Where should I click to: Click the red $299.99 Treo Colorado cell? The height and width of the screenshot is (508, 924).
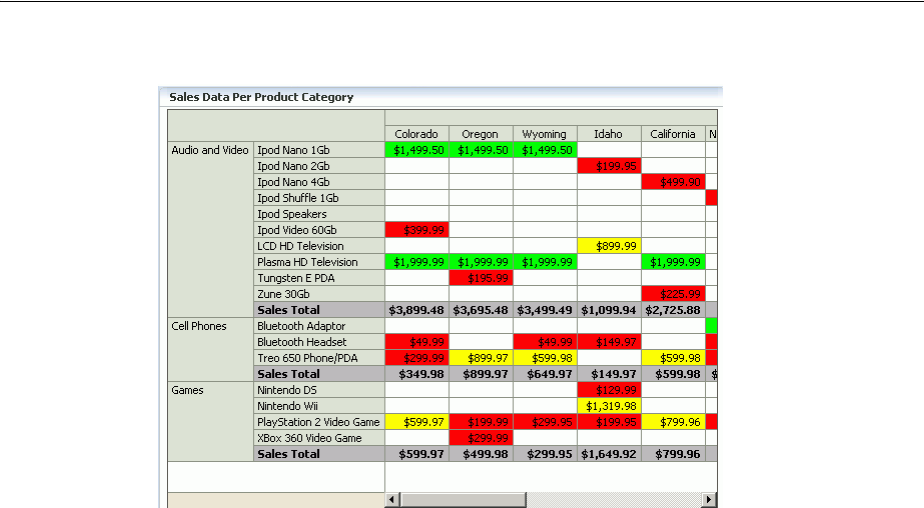(x=417, y=358)
